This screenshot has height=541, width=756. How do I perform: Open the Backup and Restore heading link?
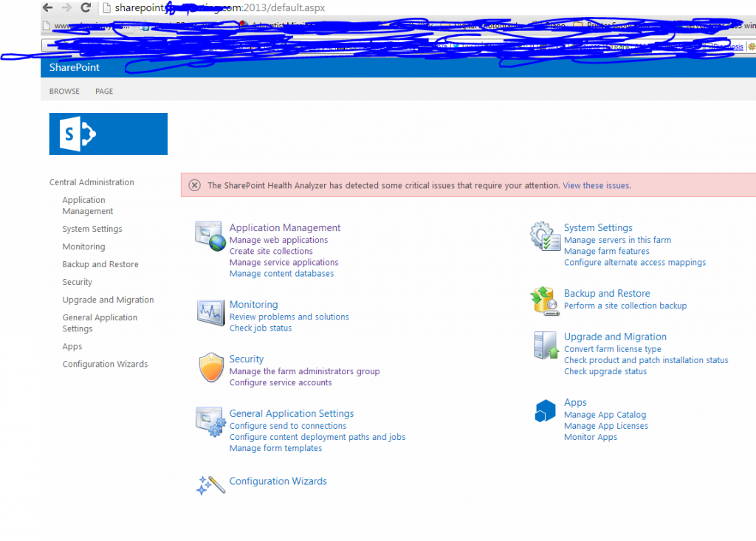pos(607,293)
